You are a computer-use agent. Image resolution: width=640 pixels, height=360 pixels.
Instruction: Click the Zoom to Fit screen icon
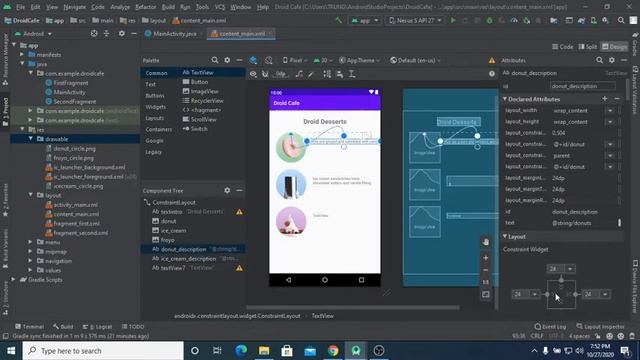click(x=486, y=294)
